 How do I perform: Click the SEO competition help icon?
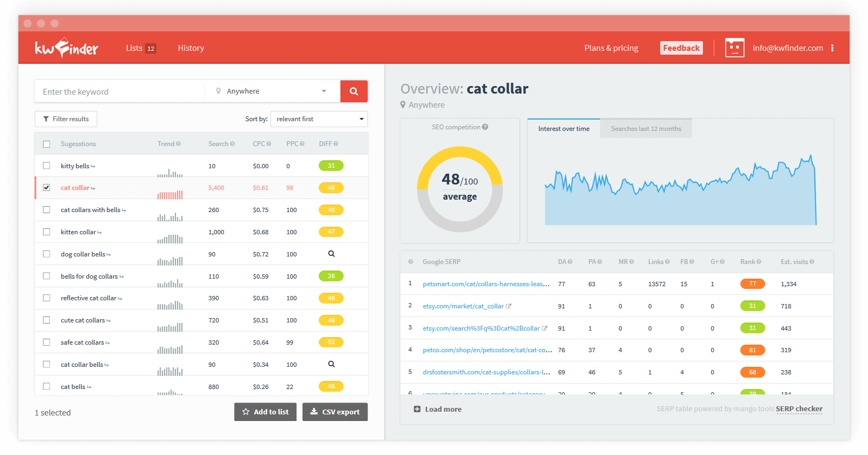point(485,127)
